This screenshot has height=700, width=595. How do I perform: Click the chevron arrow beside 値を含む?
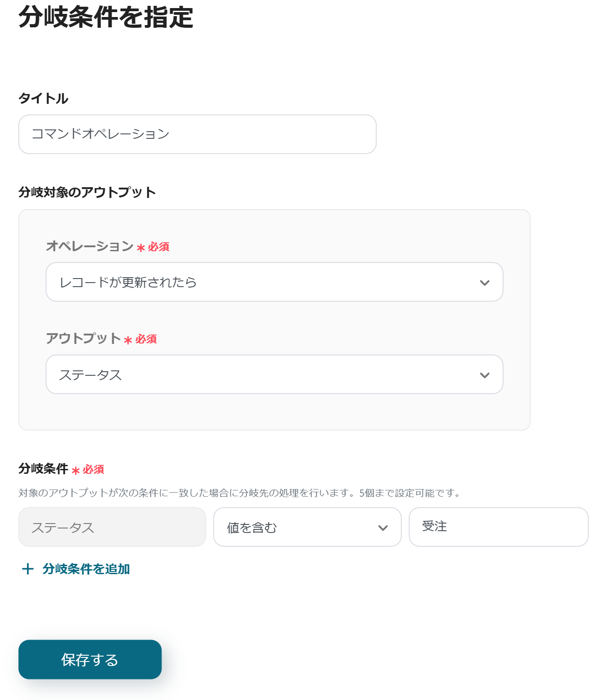(383, 528)
